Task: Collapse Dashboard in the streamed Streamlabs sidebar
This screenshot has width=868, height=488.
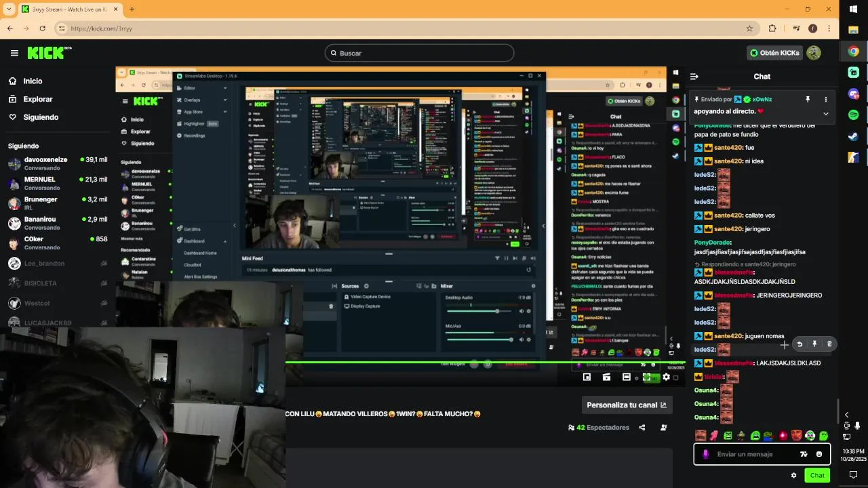Action: (225, 241)
